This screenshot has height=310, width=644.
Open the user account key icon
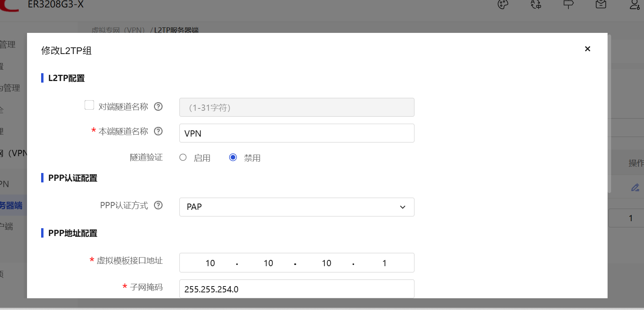pyautogui.click(x=634, y=5)
